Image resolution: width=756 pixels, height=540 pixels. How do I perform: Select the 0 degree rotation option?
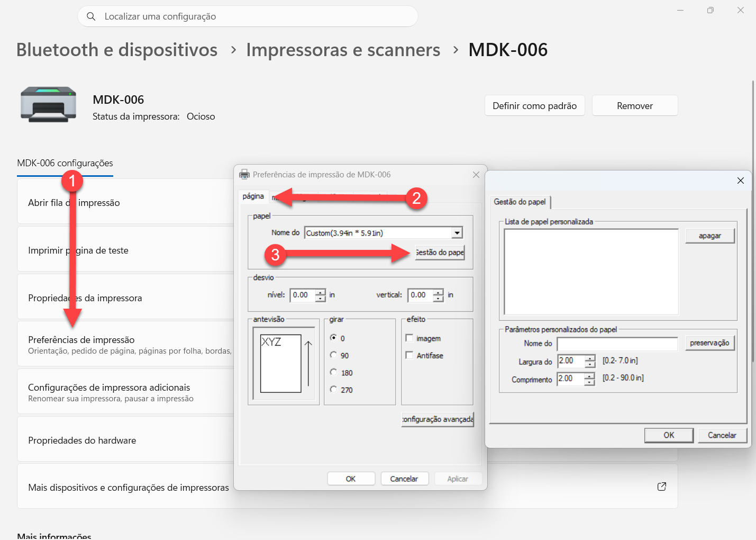[x=333, y=338]
